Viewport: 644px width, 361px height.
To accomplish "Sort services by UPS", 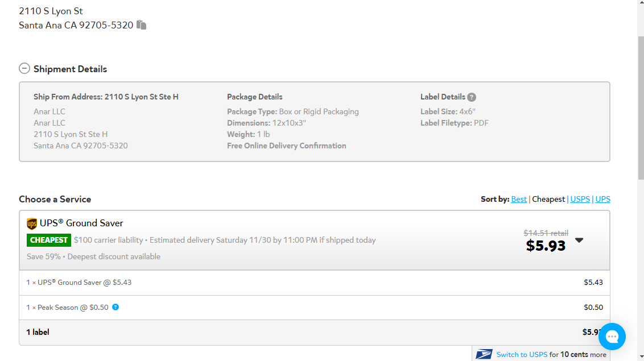I will click(x=602, y=200).
